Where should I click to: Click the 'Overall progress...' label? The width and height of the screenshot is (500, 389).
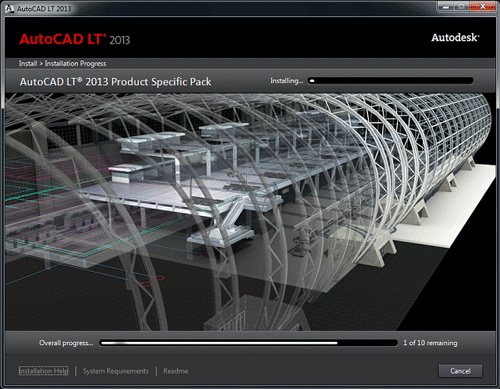[66, 343]
